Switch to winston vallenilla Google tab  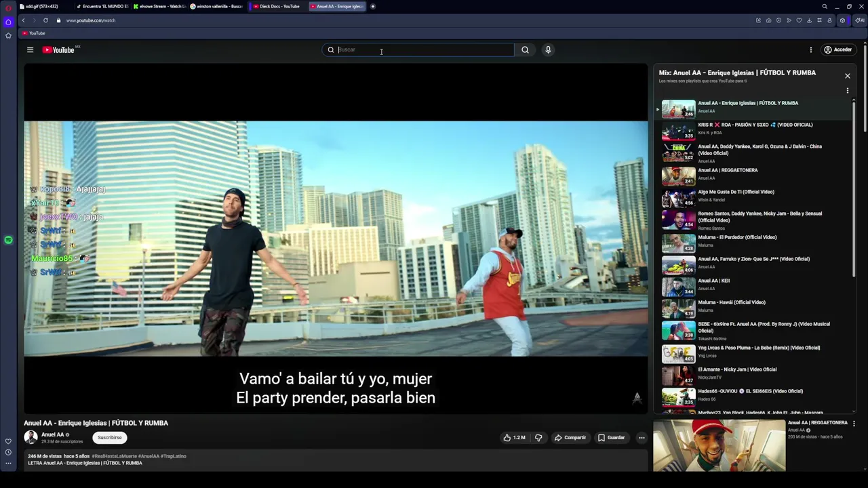click(x=216, y=6)
